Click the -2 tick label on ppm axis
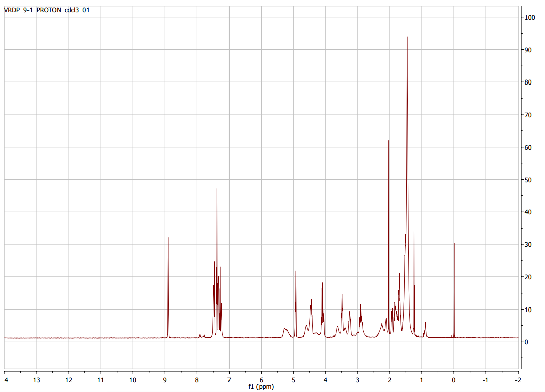The image size is (545, 392). [x=518, y=380]
